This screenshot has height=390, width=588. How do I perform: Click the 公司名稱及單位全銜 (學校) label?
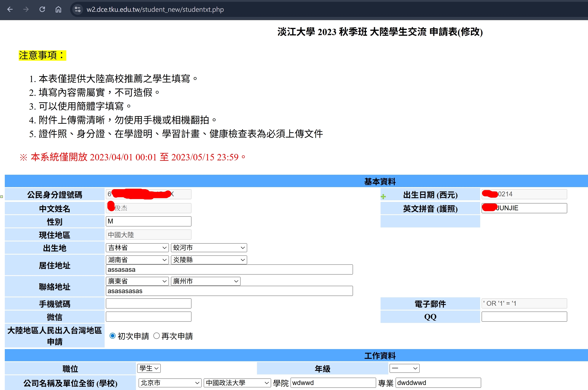[x=70, y=383]
